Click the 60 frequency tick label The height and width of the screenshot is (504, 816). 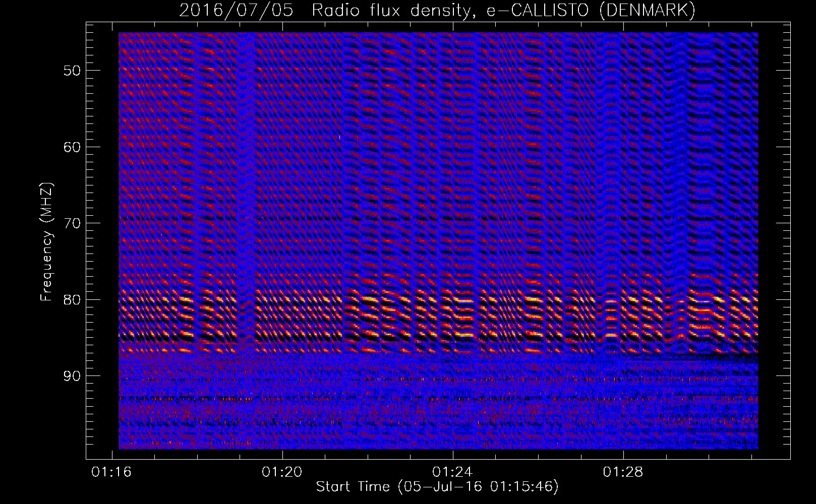click(72, 147)
